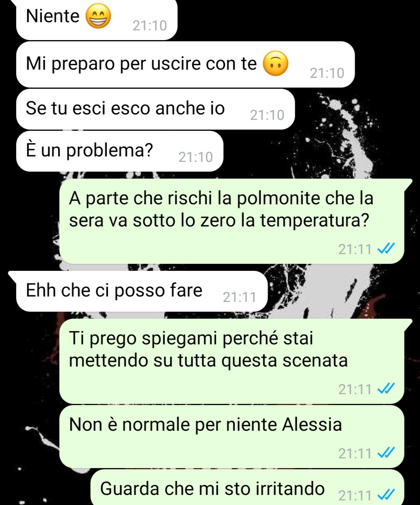Tap blue ticks on "Ti prego spiegami" message
Viewport: 420px width, 505px height.
pyautogui.click(x=386, y=389)
